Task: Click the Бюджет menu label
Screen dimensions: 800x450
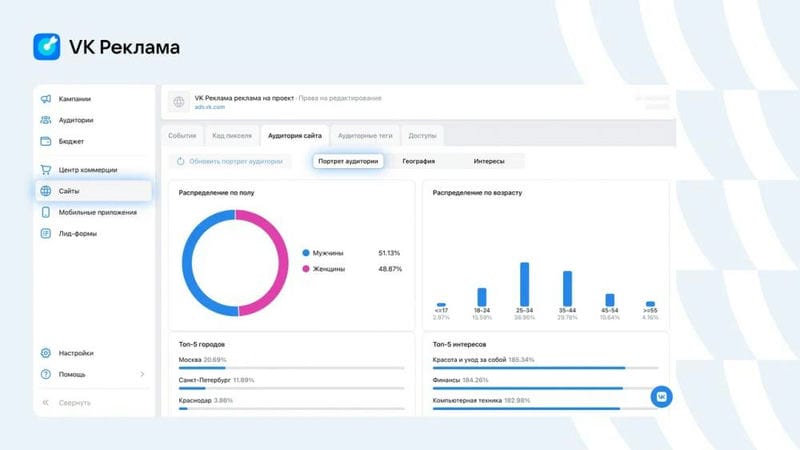Action: [71, 141]
